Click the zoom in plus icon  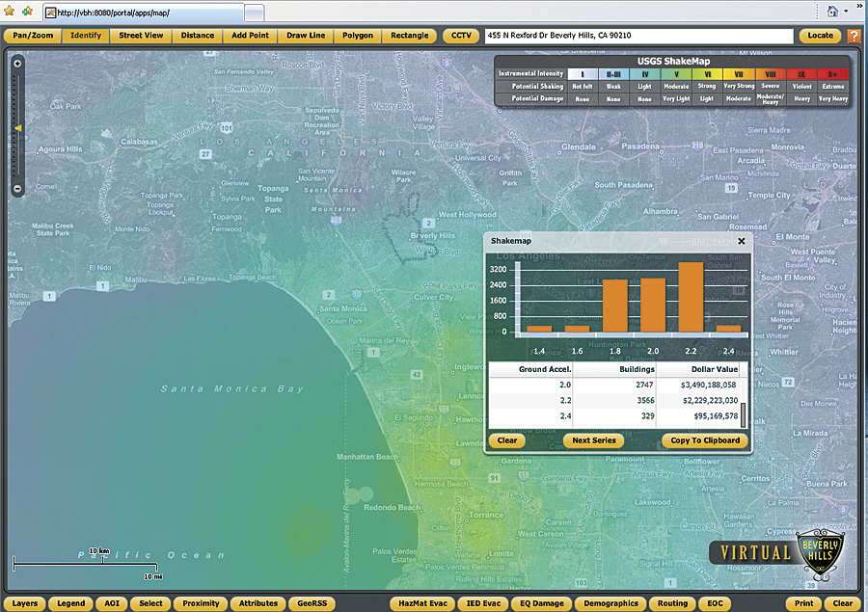(17, 64)
